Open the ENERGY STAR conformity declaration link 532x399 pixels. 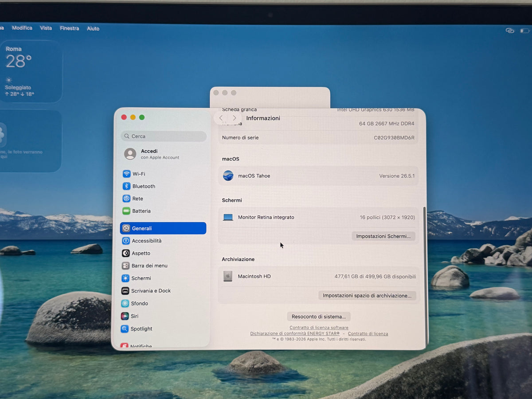click(295, 333)
